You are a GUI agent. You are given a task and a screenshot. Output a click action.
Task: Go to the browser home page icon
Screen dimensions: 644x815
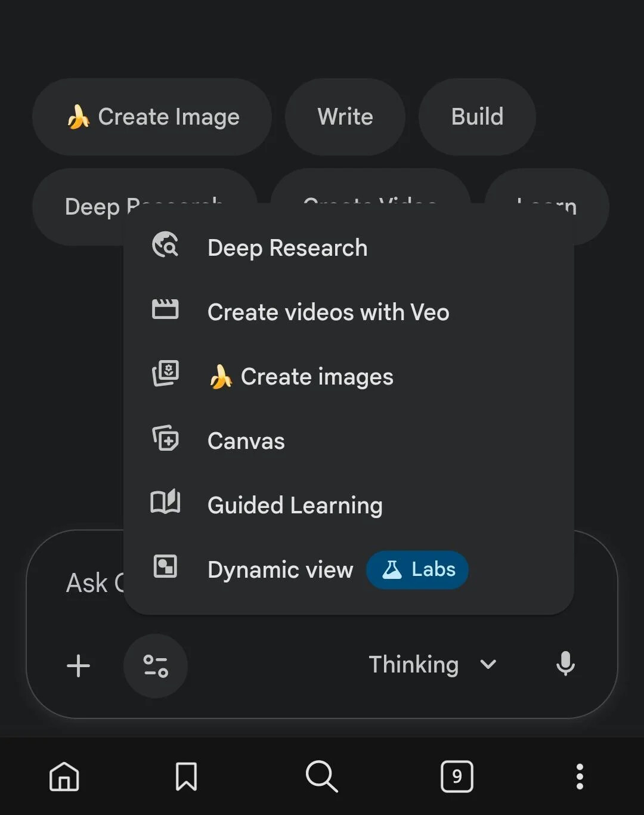tap(64, 777)
